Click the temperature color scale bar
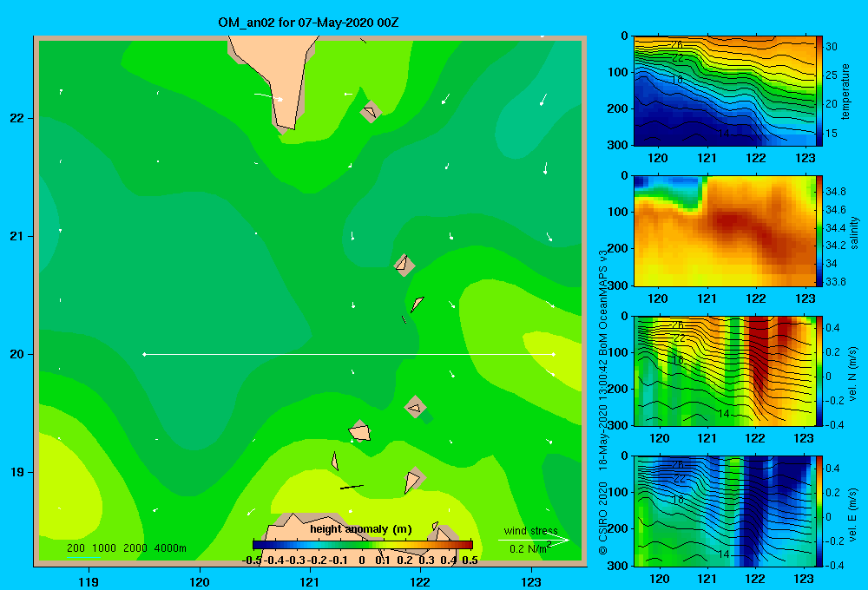 coord(819,91)
